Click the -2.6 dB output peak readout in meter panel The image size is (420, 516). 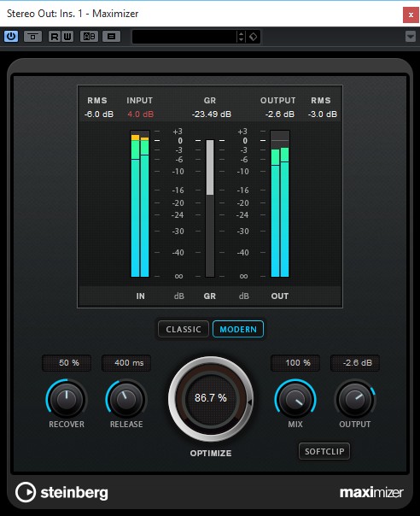pyautogui.click(x=279, y=114)
